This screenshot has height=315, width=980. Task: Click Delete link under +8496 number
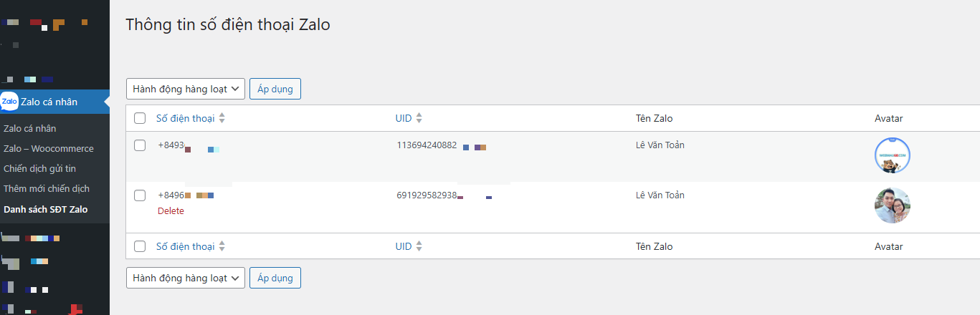[x=171, y=211]
